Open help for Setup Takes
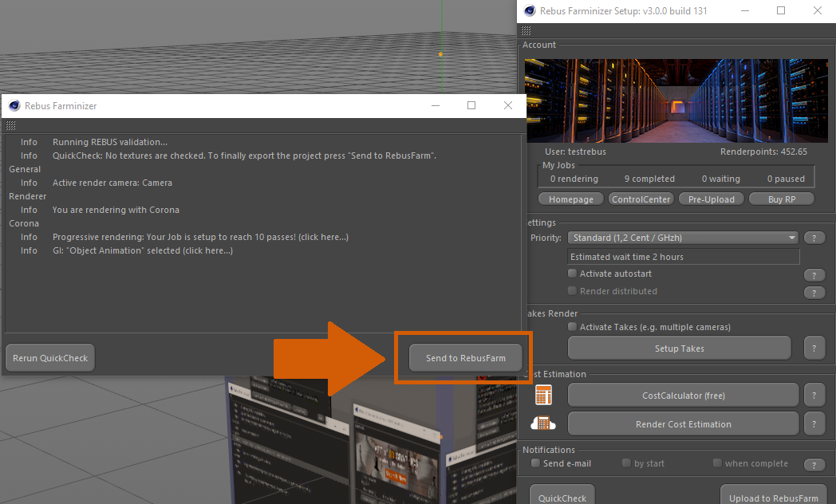 click(x=814, y=348)
